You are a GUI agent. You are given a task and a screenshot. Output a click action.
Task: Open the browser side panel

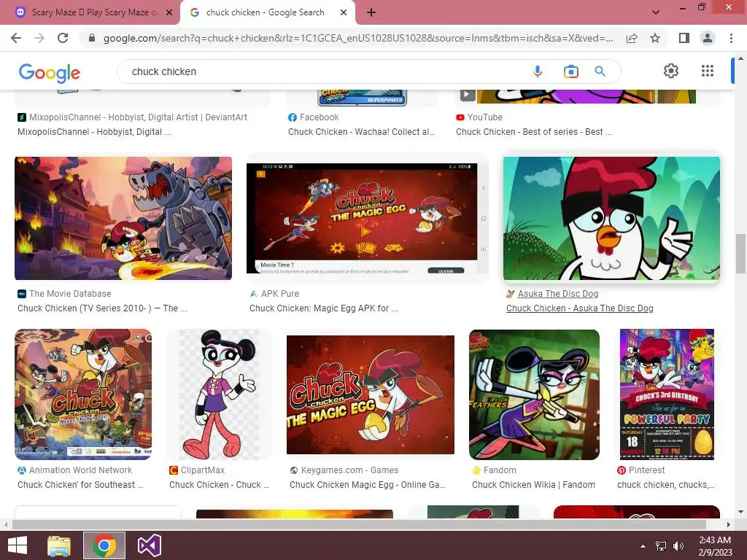(684, 38)
